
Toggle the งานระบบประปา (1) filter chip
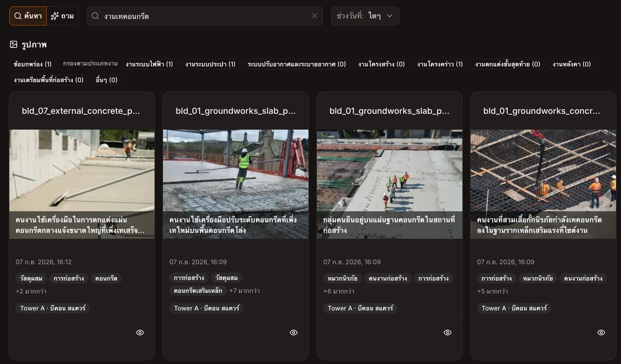pyautogui.click(x=210, y=64)
